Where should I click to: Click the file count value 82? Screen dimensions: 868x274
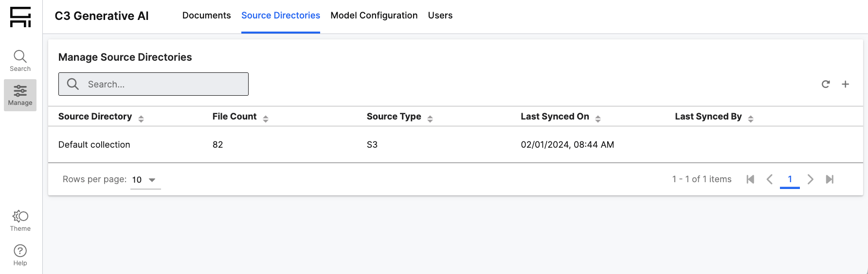pyautogui.click(x=218, y=145)
